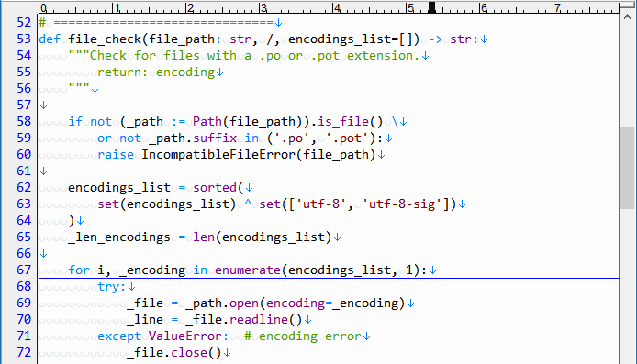The height and width of the screenshot is (364, 637).
Task: Select line number 72 in gutter
Action: [24, 352]
